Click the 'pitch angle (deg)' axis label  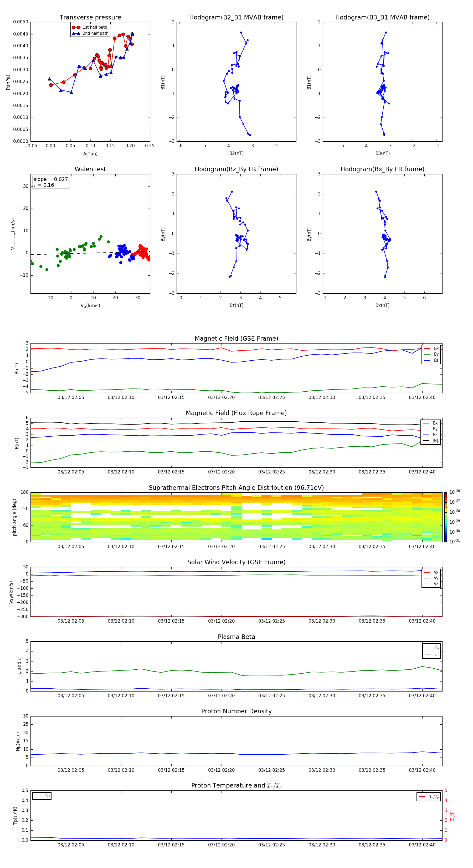click(x=14, y=517)
